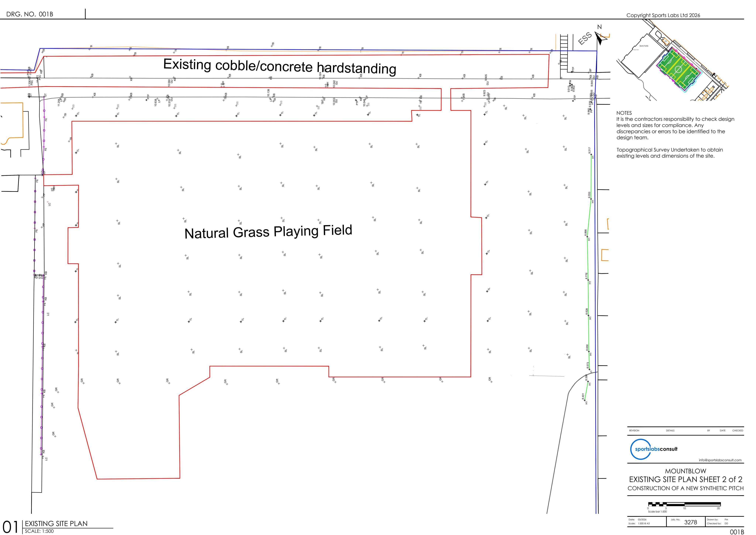Select 'EXISTING SITE PLAN SHEET 2 of 2' title
756x535 pixels.
pyautogui.click(x=685, y=479)
